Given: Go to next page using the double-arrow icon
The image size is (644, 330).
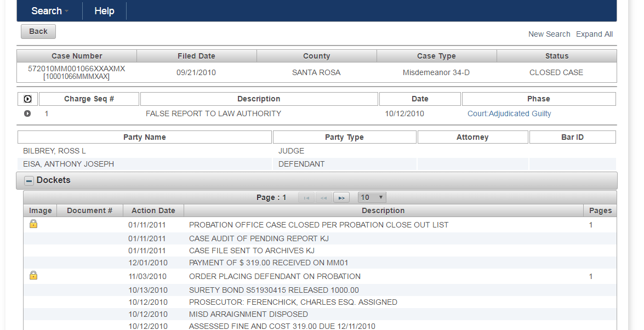Looking at the screenshot, I should point(341,197).
